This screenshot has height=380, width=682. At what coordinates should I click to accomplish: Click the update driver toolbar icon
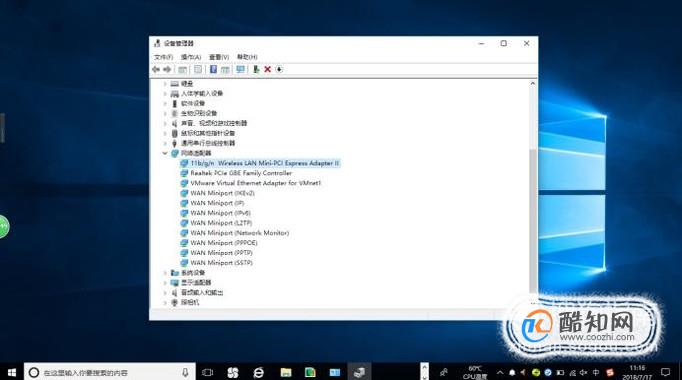click(256, 69)
